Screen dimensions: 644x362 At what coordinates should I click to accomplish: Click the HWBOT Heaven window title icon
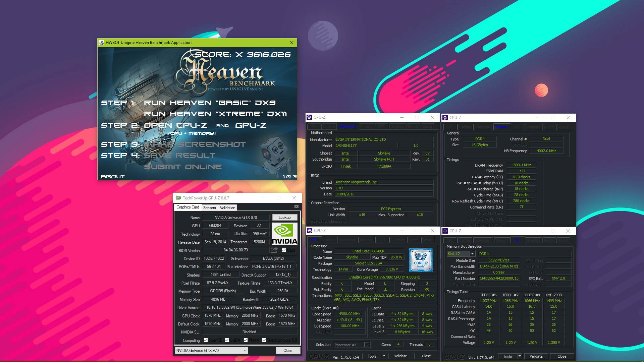pos(101,43)
